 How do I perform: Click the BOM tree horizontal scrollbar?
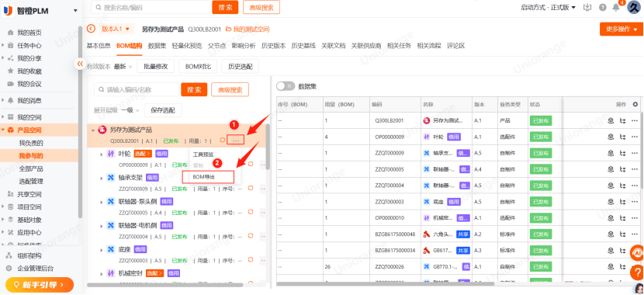pos(165,284)
